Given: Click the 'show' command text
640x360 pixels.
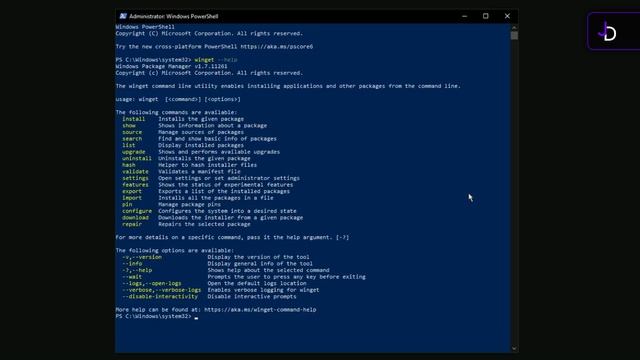Looking at the screenshot, I should pos(129,126).
